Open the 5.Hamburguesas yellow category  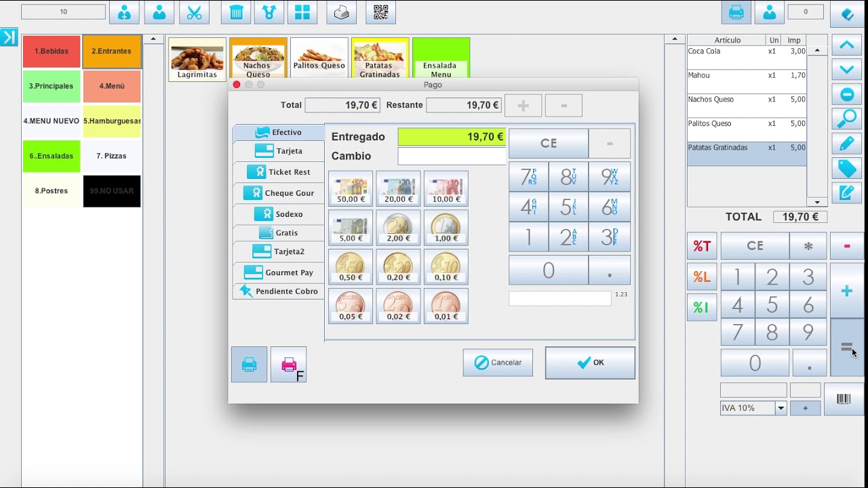point(112,121)
